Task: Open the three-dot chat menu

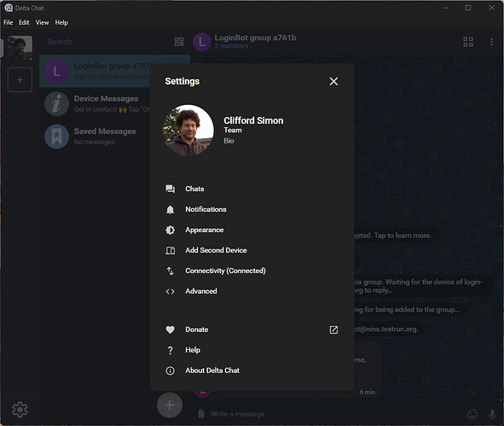Action: pos(491,42)
